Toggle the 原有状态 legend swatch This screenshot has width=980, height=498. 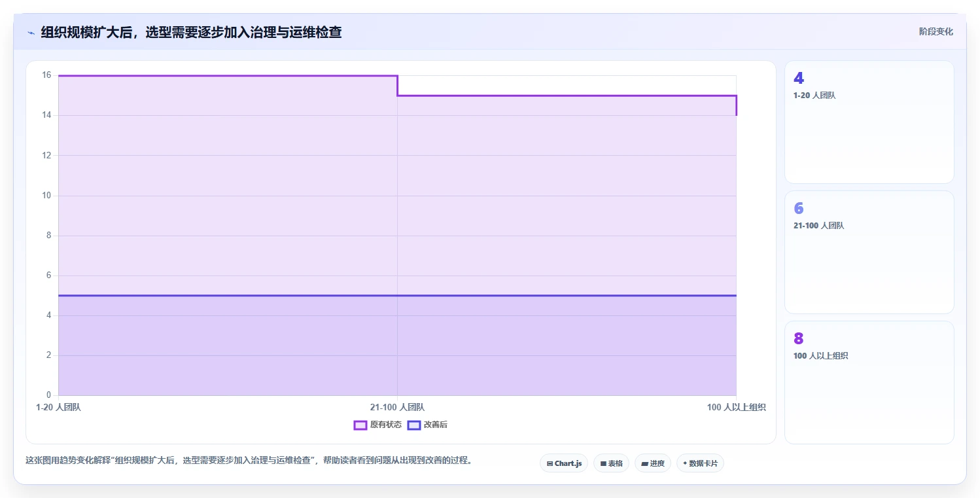pos(360,425)
